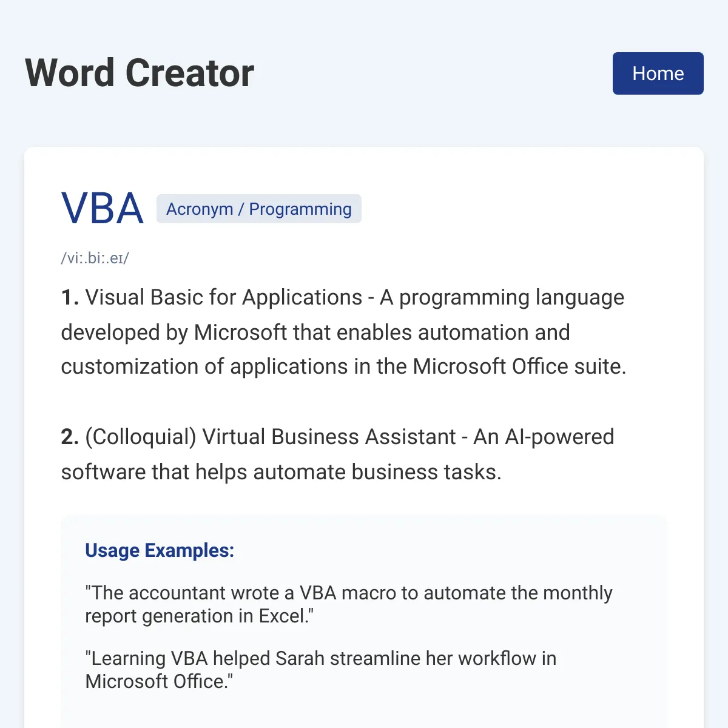The image size is (728, 728).
Task: Select the VBA headword
Action: point(103,209)
